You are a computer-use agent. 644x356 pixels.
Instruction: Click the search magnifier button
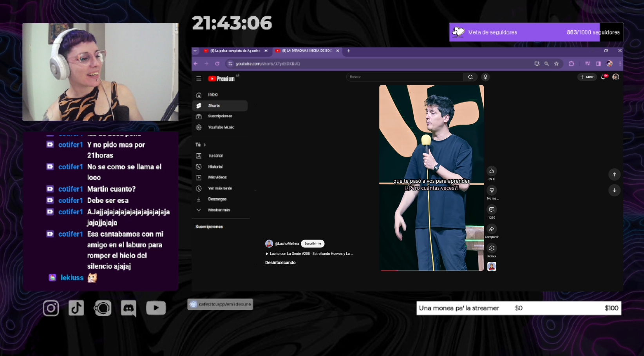pyautogui.click(x=470, y=77)
